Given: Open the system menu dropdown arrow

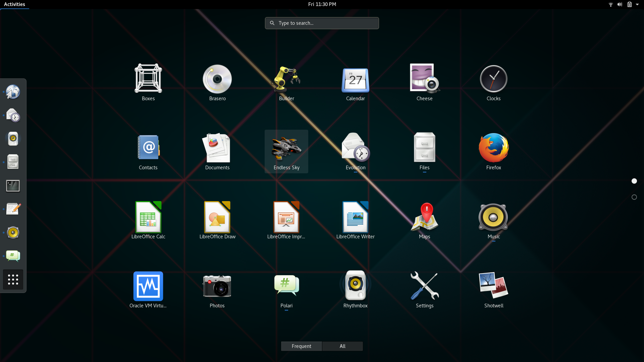Looking at the screenshot, I should point(637,4).
